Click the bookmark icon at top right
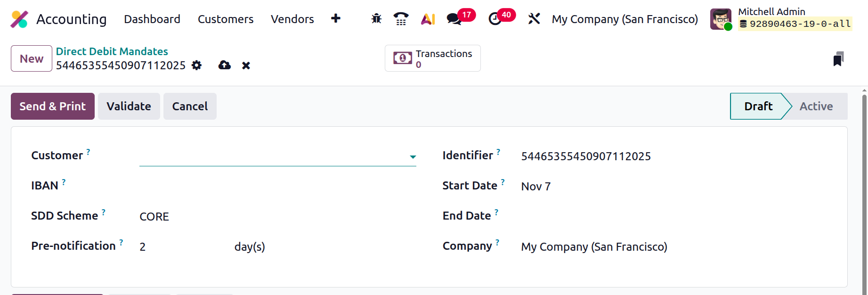The width and height of the screenshot is (868, 295). pyautogui.click(x=838, y=59)
